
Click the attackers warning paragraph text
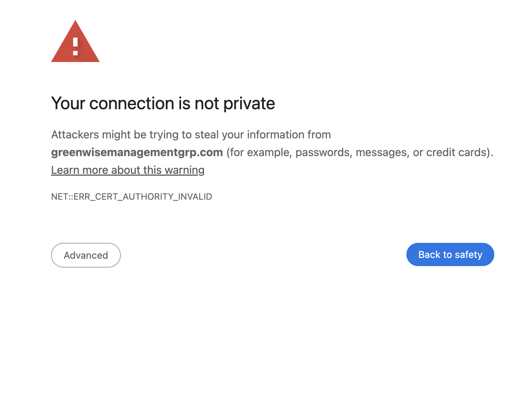click(191, 135)
